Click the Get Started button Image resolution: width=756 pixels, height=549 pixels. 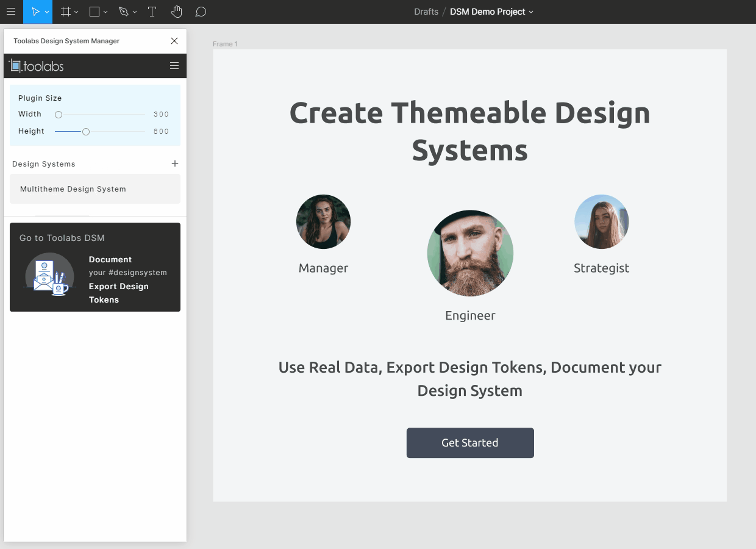point(470,443)
